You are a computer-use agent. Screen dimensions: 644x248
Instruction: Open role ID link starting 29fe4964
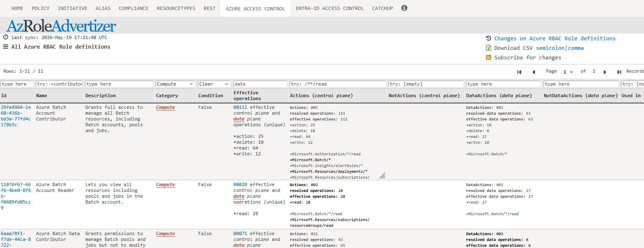coord(16,116)
